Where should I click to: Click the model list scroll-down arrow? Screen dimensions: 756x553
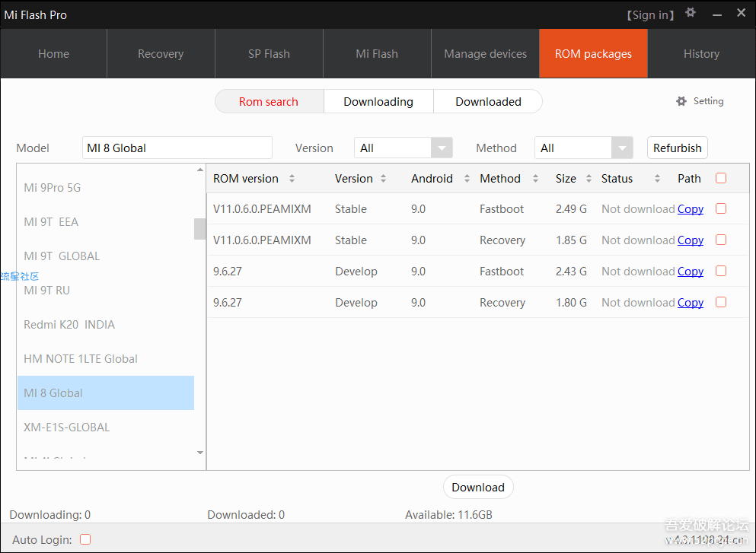pos(200,453)
